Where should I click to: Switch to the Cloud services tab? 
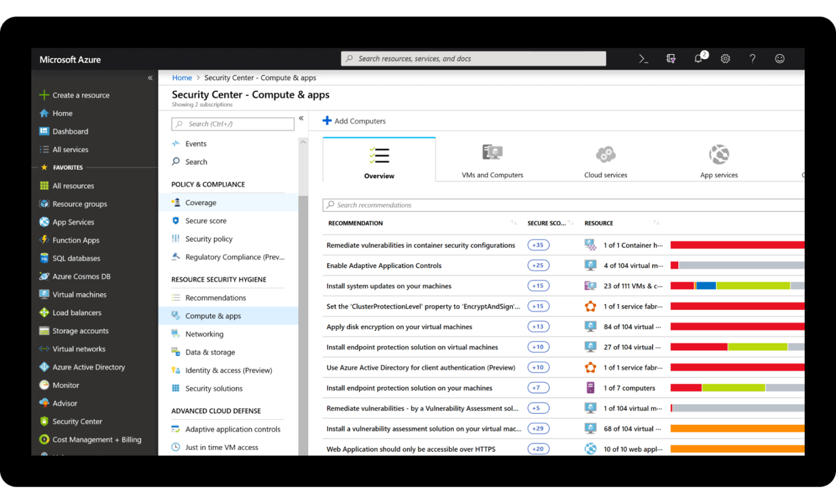click(x=606, y=161)
